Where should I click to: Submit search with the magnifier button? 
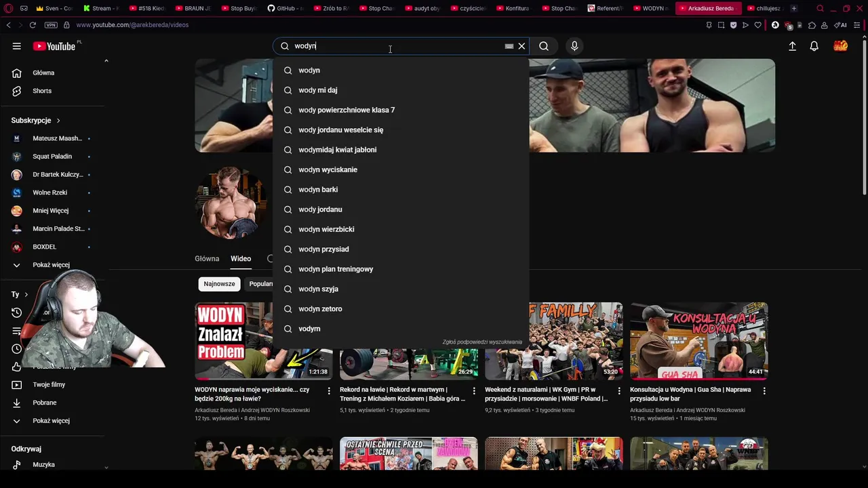pos(544,46)
